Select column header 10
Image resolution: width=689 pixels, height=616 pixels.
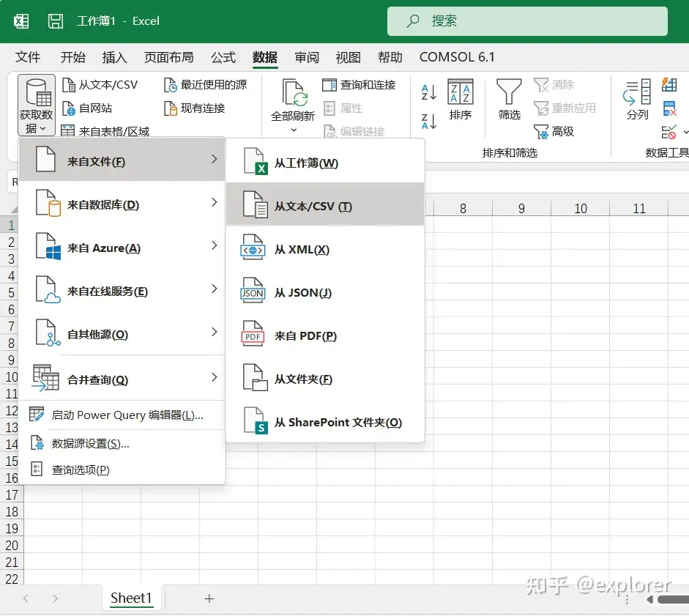[581, 208]
